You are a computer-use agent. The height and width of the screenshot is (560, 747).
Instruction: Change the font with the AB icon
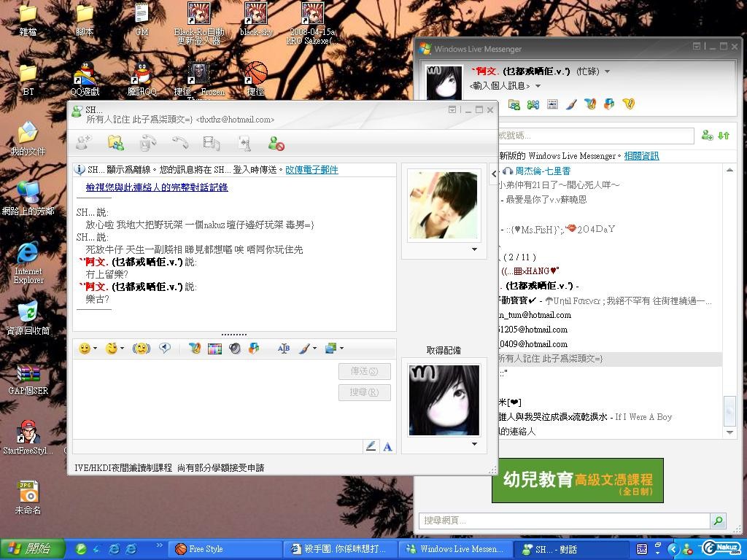tap(284, 349)
